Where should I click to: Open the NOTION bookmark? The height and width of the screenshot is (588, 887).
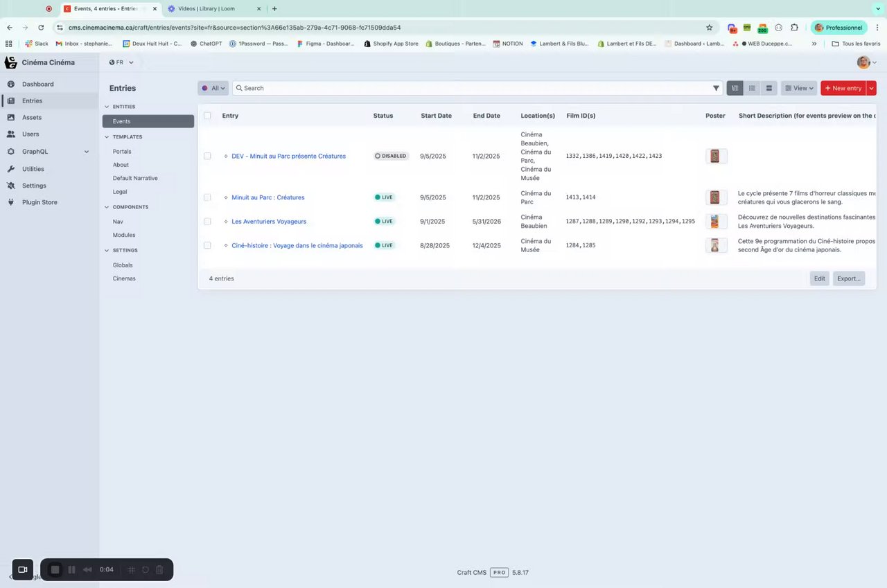click(x=508, y=44)
